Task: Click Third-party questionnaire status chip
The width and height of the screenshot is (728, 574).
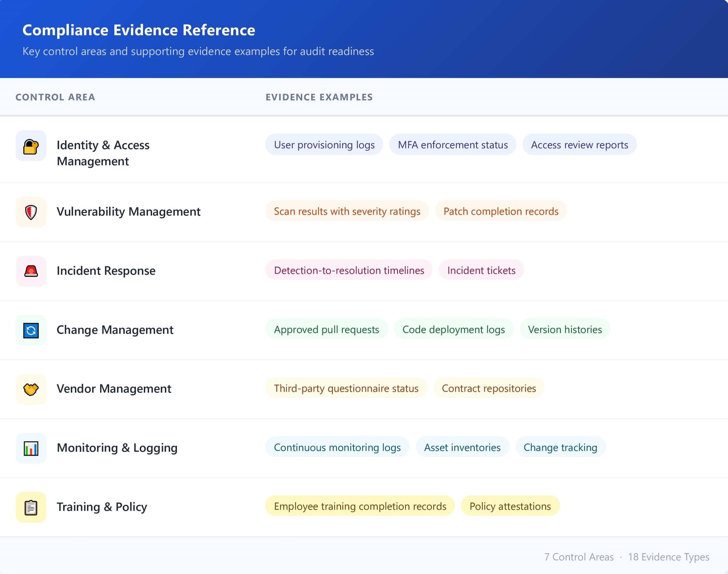Action: click(346, 388)
